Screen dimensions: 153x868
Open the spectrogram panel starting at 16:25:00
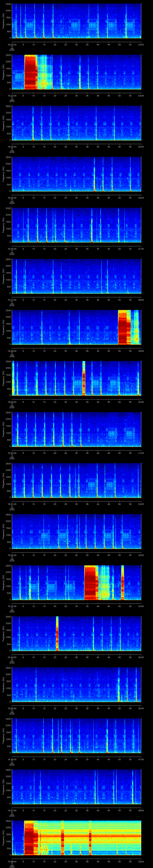coord(77,174)
